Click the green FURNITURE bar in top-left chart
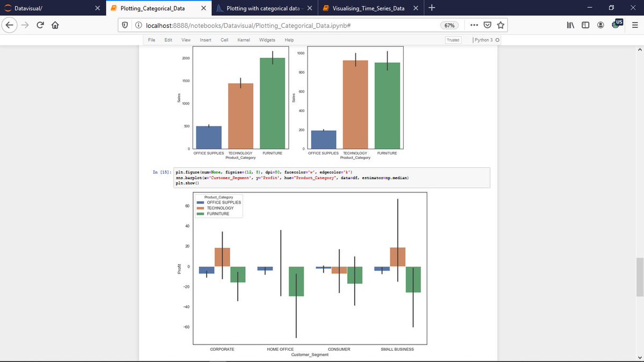The image size is (644, 362). click(272, 103)
